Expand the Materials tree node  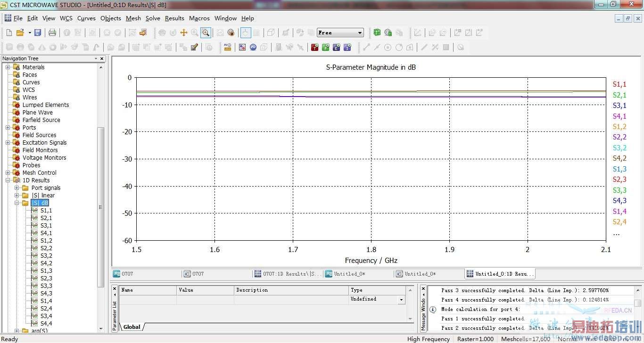click(x=8, y=67)
